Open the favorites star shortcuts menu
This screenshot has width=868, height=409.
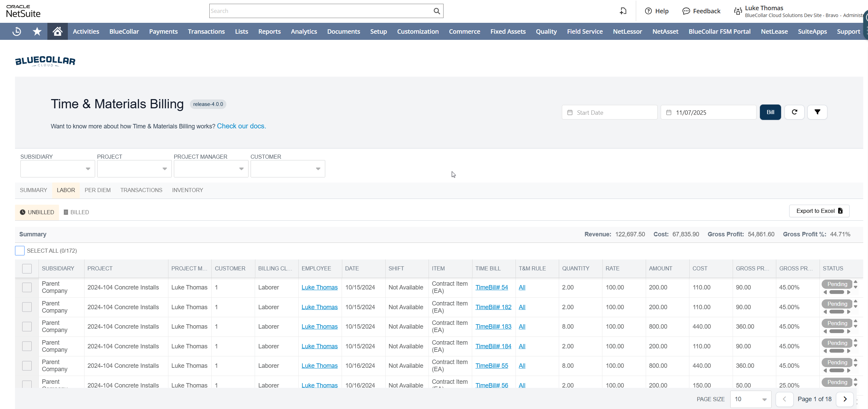click(37, 31)
